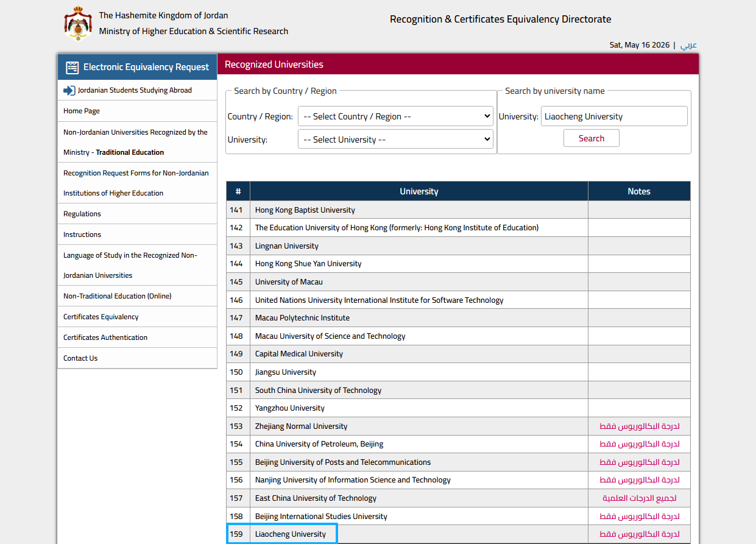Open Electronic Equivalency Request menu header
The image size is (756, 544).
(x=138, y=67)
